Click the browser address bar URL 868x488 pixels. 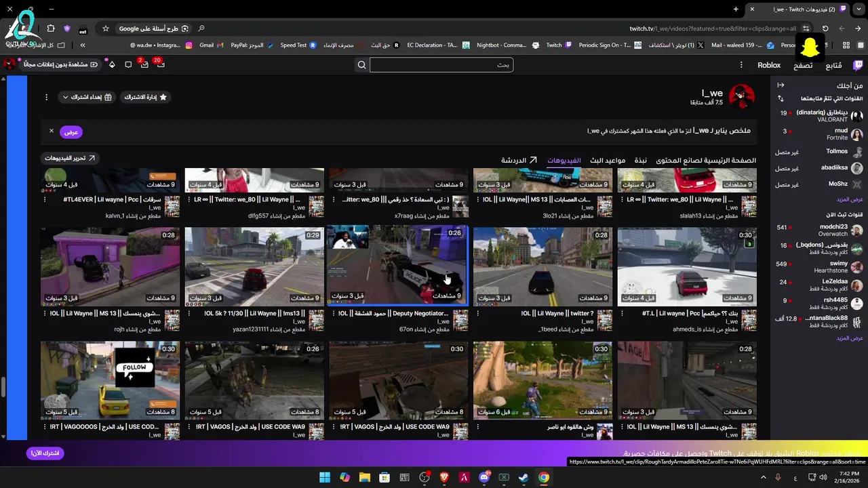[x=712, y=28]
